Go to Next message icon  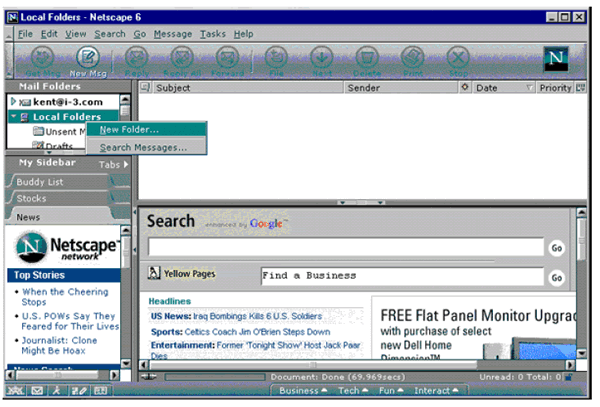coord(321,58)
